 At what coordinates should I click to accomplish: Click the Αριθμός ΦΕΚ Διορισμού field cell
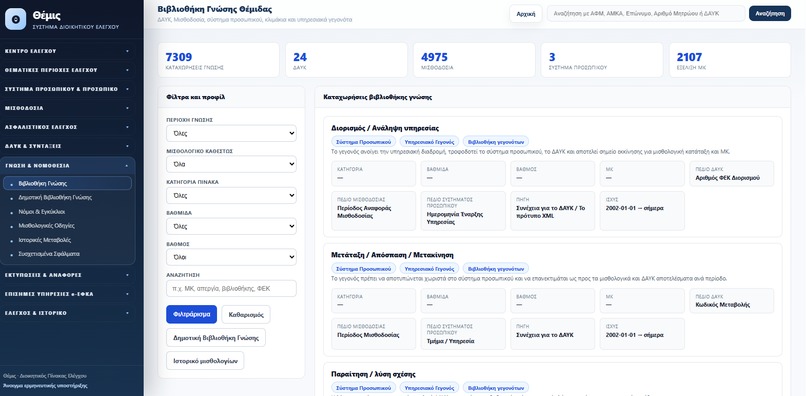point(731,174)
